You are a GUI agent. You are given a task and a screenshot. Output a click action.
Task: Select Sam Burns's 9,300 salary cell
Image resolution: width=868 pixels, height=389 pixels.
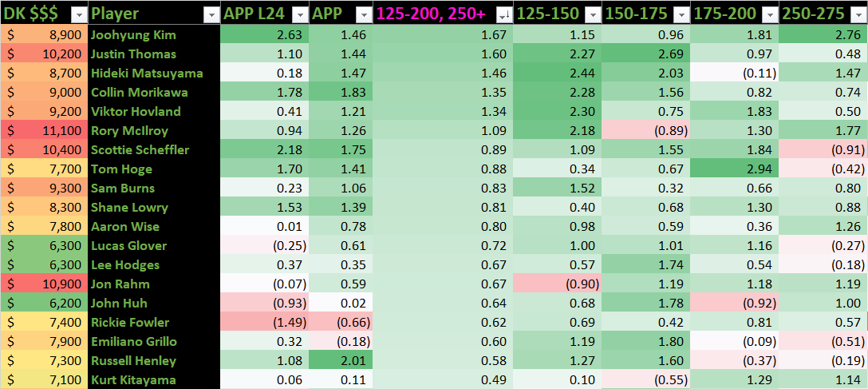pyautogui.click(x=44, y=189)
